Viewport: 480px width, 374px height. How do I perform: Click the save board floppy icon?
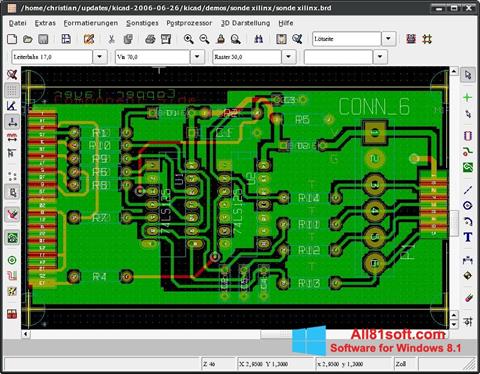pyautogui.click(x=43, y=39)
